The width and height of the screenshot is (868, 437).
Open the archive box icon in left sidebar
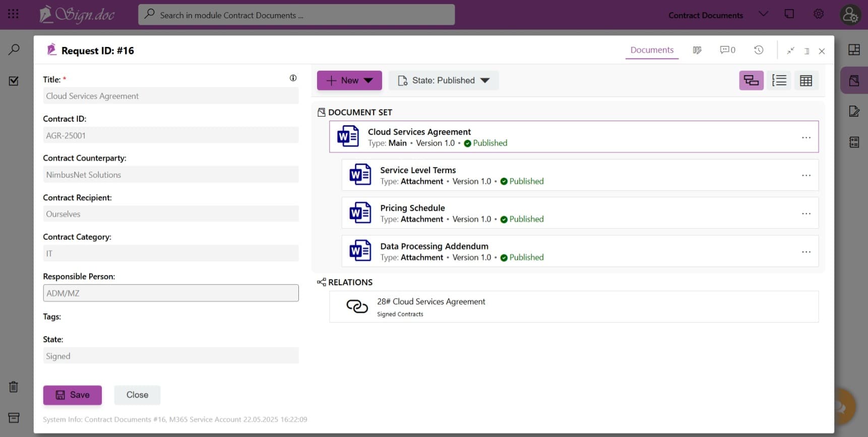click(x=14, y=418)
